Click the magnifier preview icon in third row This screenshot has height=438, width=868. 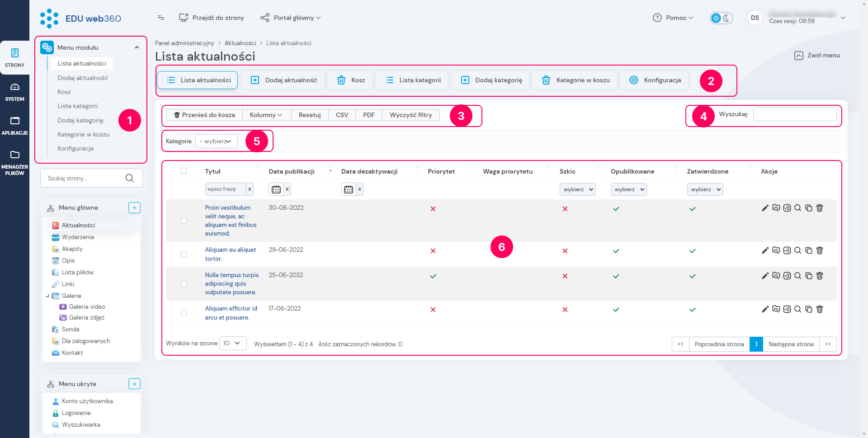[798, 276]
